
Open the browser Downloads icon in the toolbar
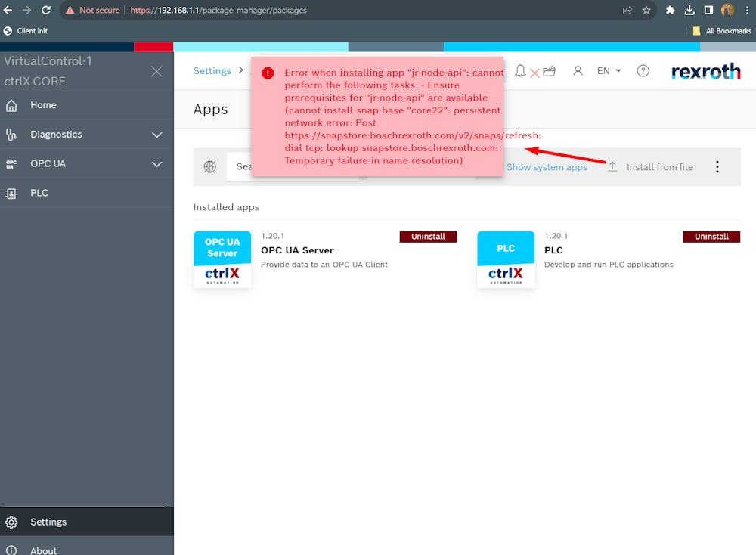pos(691,11)
